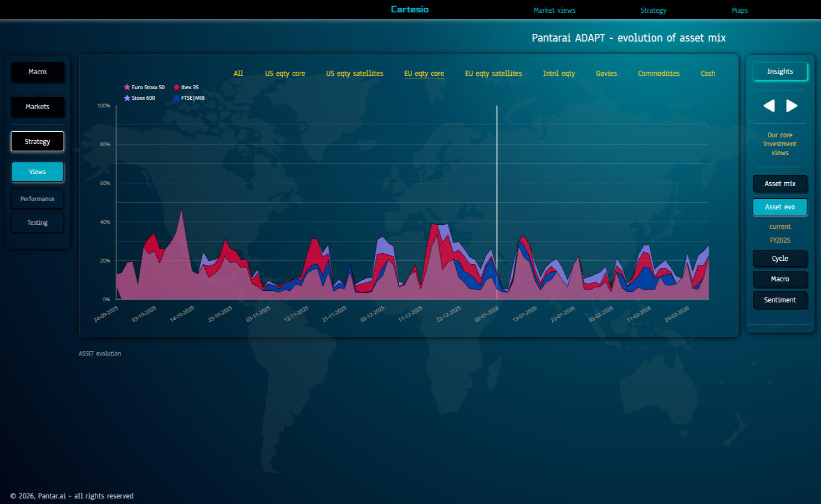Screen dimensions: 821x504
Task: Click the Macro button in left sidebar
Action: 38,72
